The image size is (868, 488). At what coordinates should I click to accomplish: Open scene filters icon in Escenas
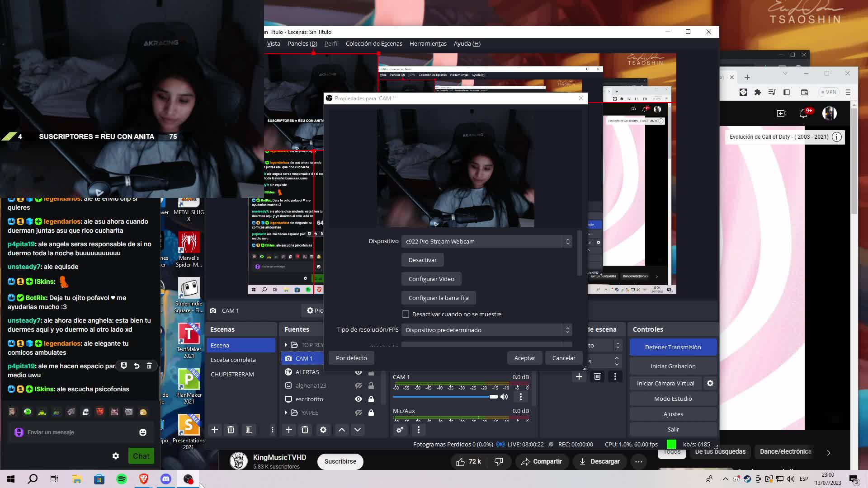[x=249, y=430]
